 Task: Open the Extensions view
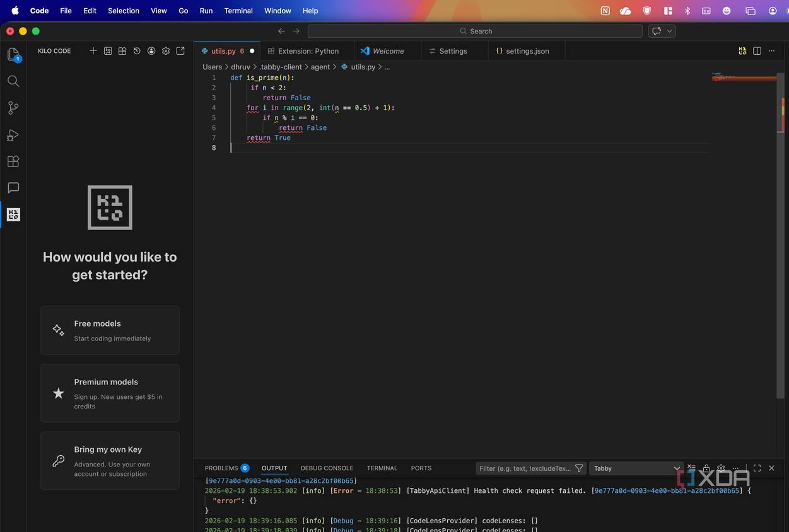(x=13, y=161)
